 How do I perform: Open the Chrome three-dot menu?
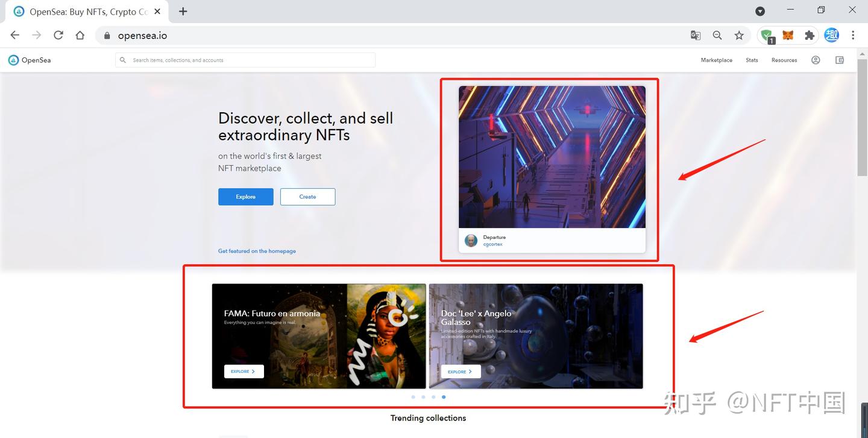pos(853,36)
